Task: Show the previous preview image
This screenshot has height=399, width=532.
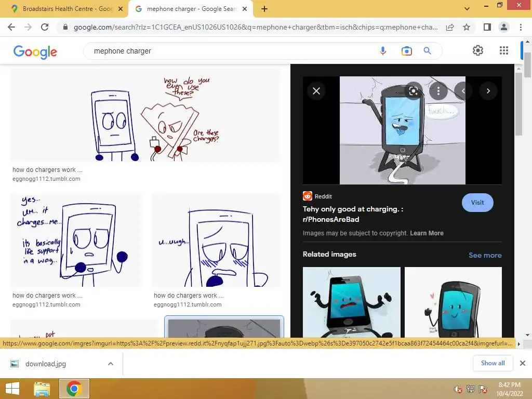Action: (463, 91)
